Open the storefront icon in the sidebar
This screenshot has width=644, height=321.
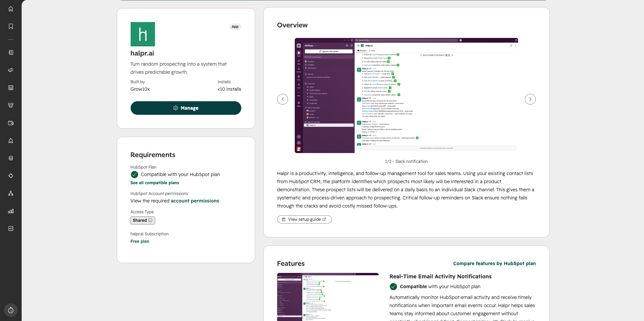(x=11, y=105)
